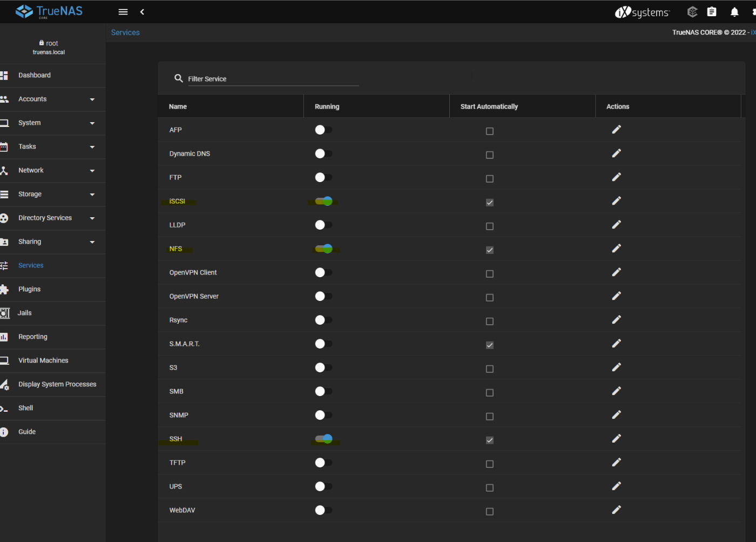
Task: Edit SNMP service settings
Action: click(x=617, y=415)
